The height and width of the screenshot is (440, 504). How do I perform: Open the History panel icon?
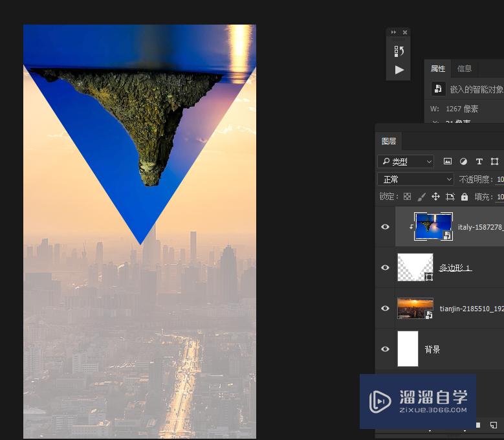[x=399, y=51]
